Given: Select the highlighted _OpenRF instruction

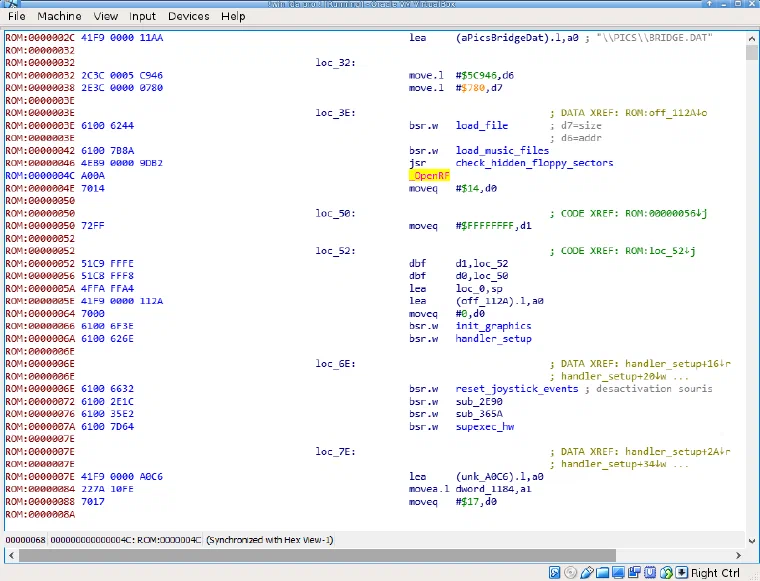Looking at the screenshot, I should click(x=429, y=175).
